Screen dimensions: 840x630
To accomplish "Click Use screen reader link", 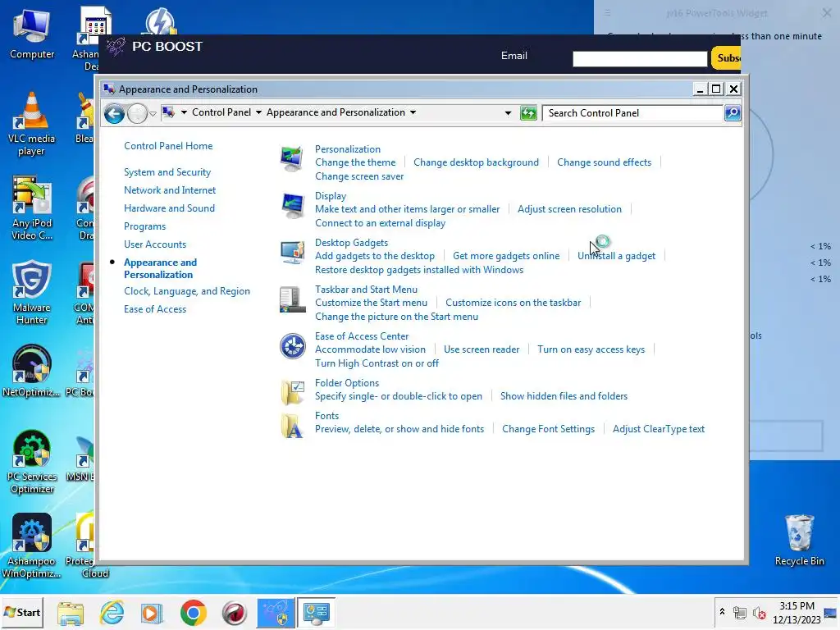I will point(482,349).
